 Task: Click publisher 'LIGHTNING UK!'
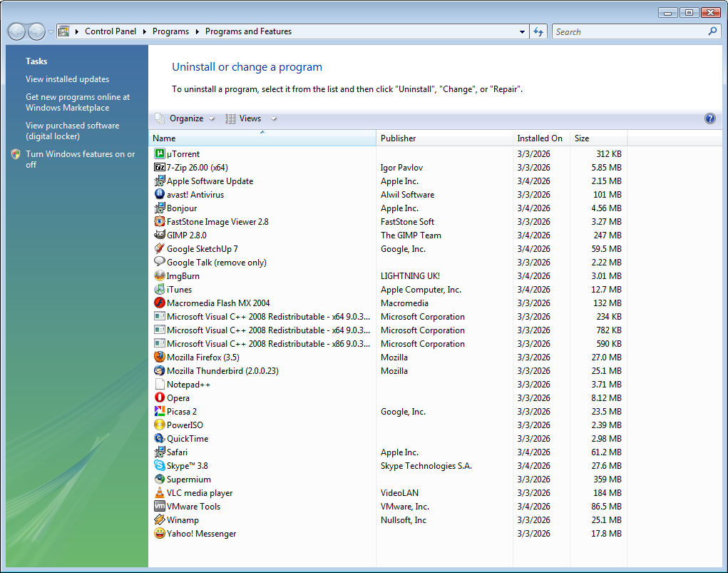click(x=410, y=275)
